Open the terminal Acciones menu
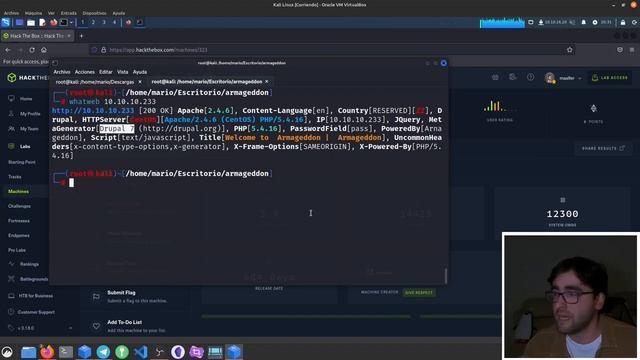The height and width of the screenshot is (360, 640). point(84,72)
